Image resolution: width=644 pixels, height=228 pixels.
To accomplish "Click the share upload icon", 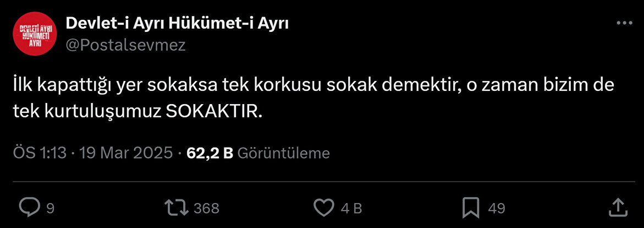I will tap(617, 208).
